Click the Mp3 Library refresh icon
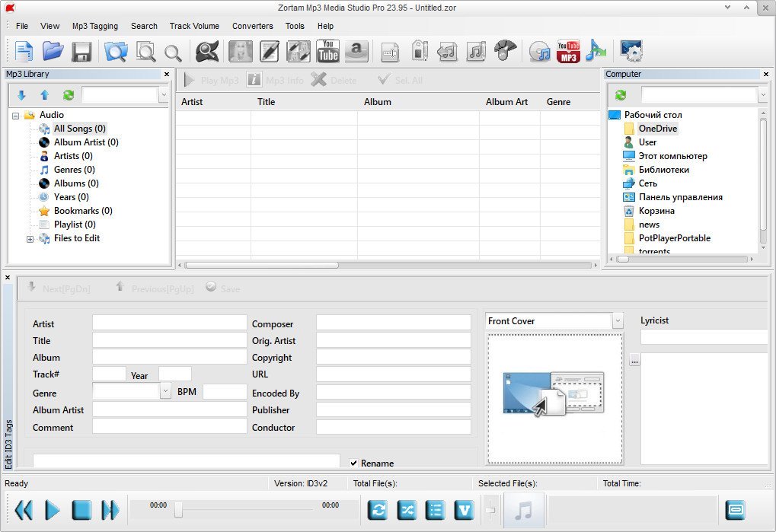Screen dimensions: 776x532 point(68,94)
